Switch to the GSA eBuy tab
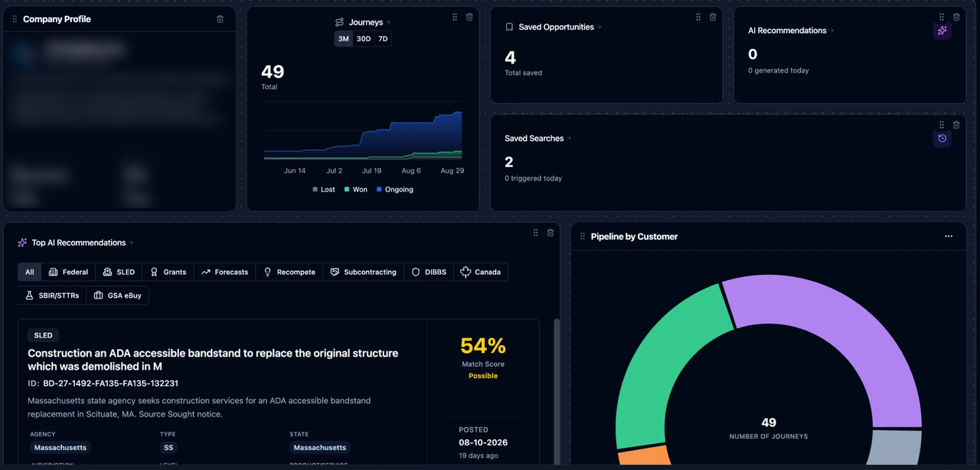 [118, 295]
